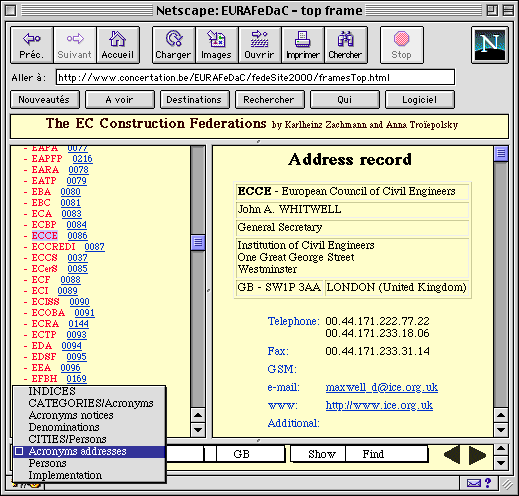Click the Telephone label
This screenshot has width=519, height=496.
coord(293,321)
